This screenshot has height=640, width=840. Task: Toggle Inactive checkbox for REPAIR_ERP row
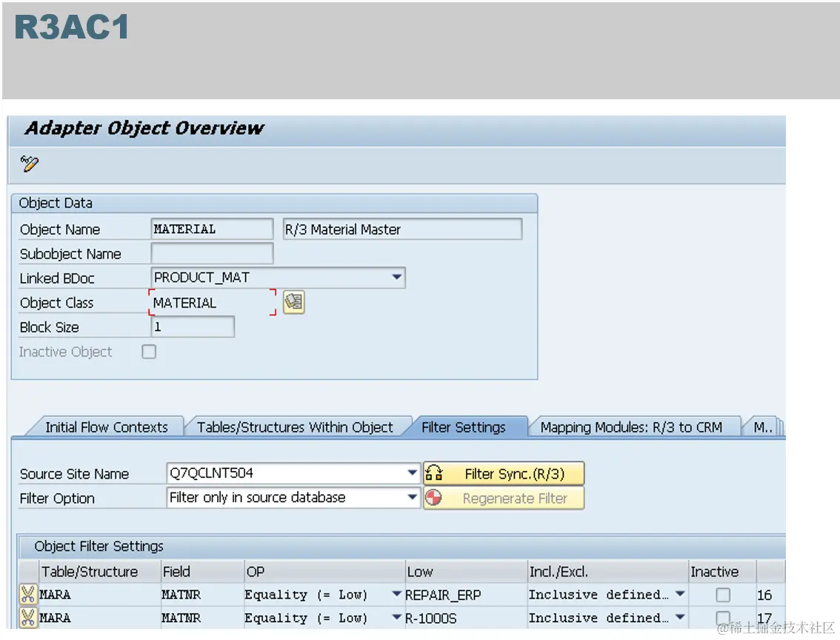point(723,595)
